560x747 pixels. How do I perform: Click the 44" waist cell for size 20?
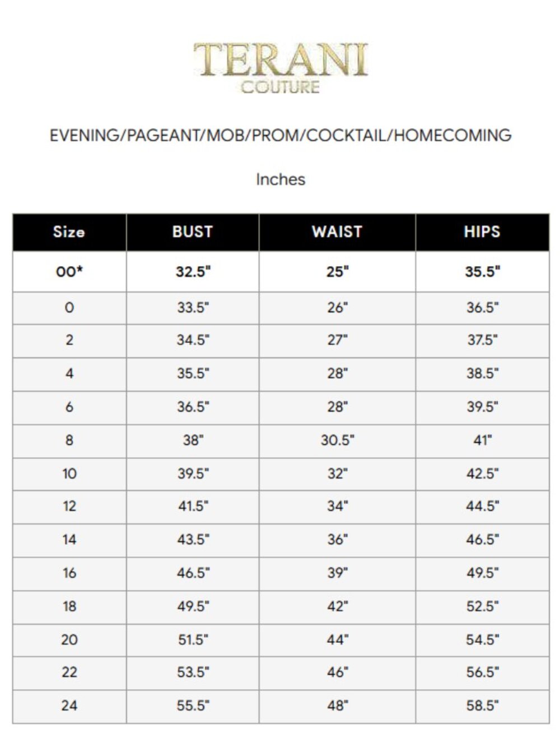tap(337, 639)
